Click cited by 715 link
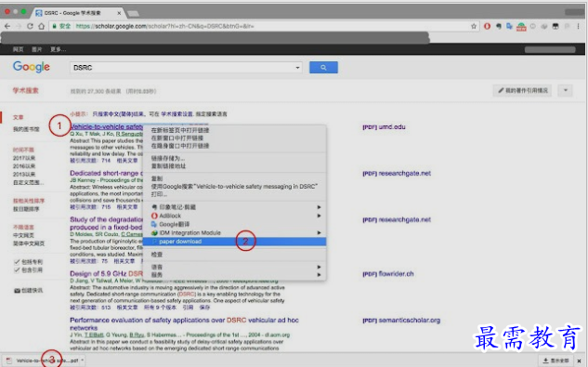 click(90, 207)
